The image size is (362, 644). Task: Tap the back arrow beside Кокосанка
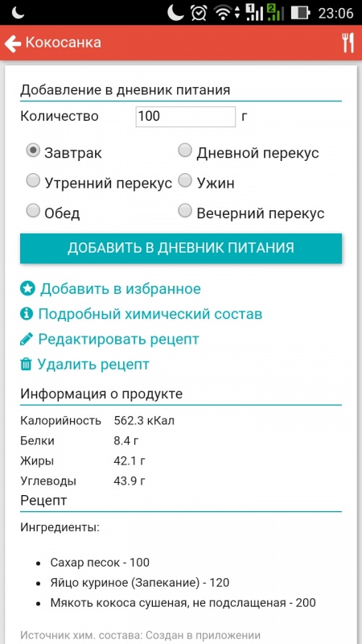13,43
